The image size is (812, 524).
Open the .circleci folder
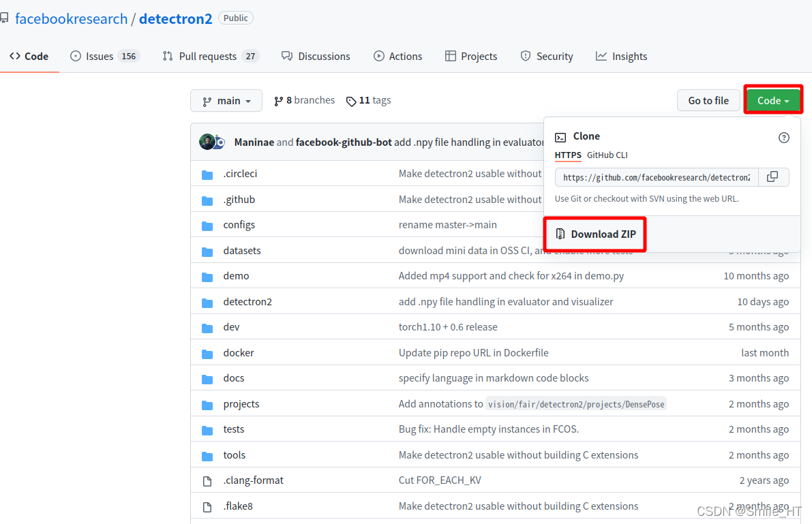pos(240,174)
